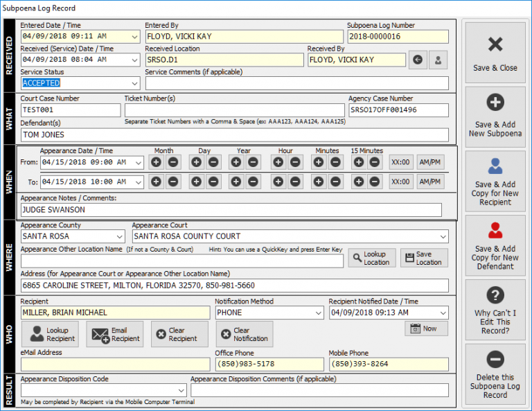Decrease the To Hour with minus button
This screenshot has width=532, height=411.
pyautogui.click(x=295, y=182)
